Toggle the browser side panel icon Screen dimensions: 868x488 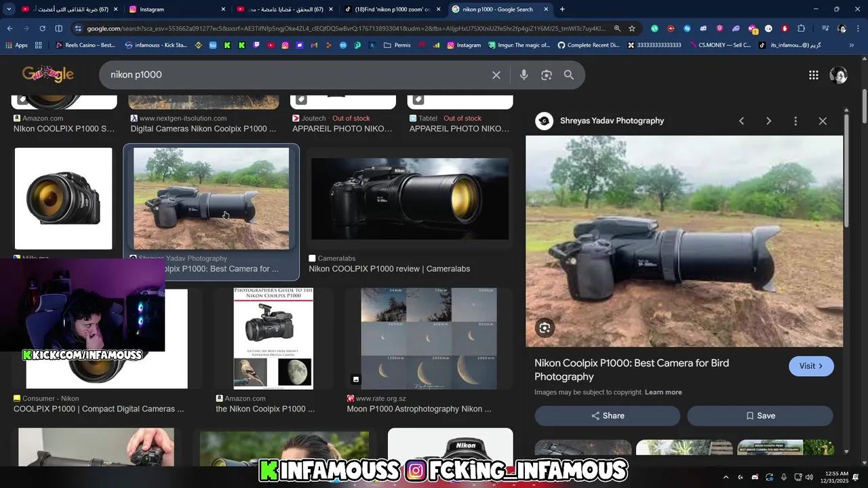tap(58, 28)
